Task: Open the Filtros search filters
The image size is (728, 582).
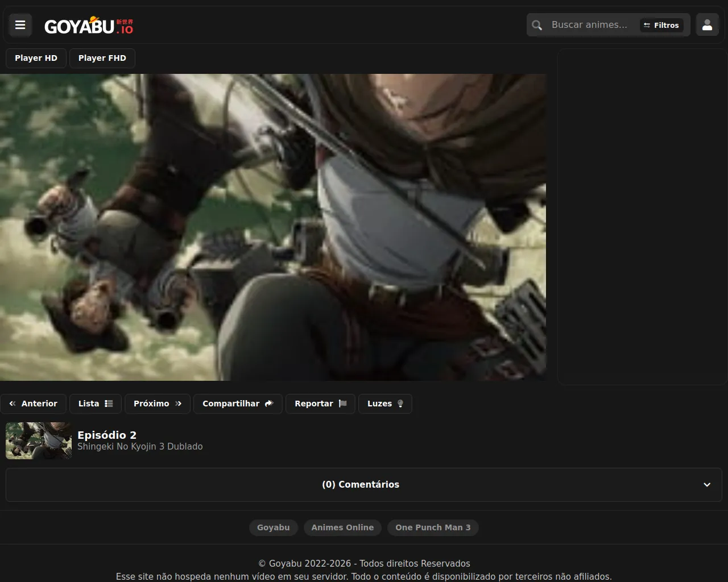Action: click(x=661, y=25)
